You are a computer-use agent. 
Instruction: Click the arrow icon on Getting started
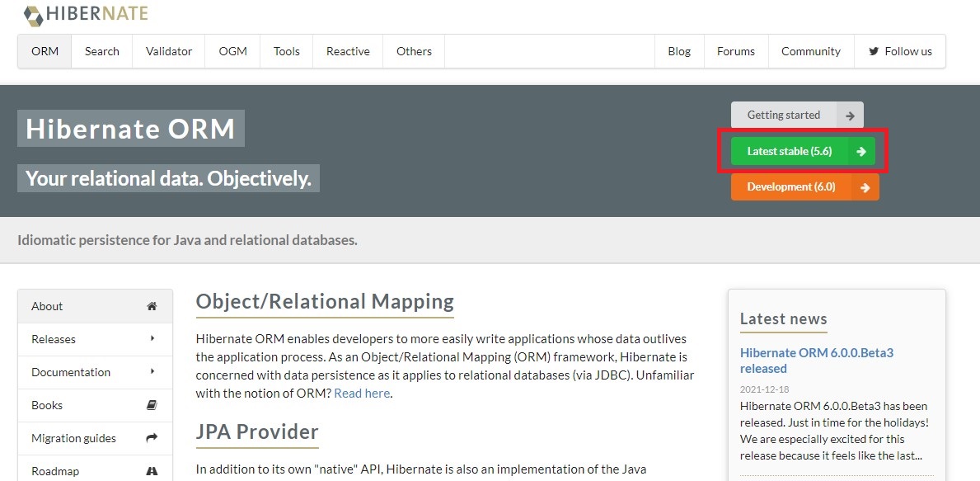click(850, 116)
